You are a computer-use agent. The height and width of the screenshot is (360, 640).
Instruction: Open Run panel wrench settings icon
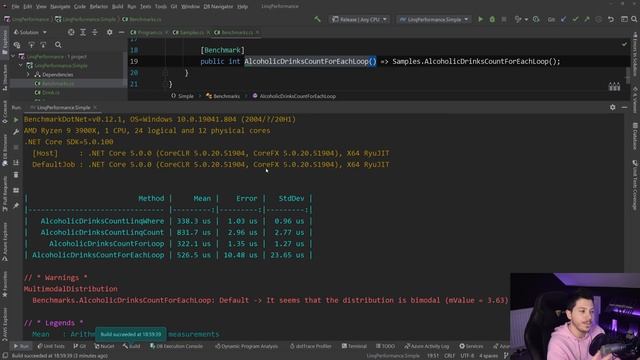click(x=16, y=132)
